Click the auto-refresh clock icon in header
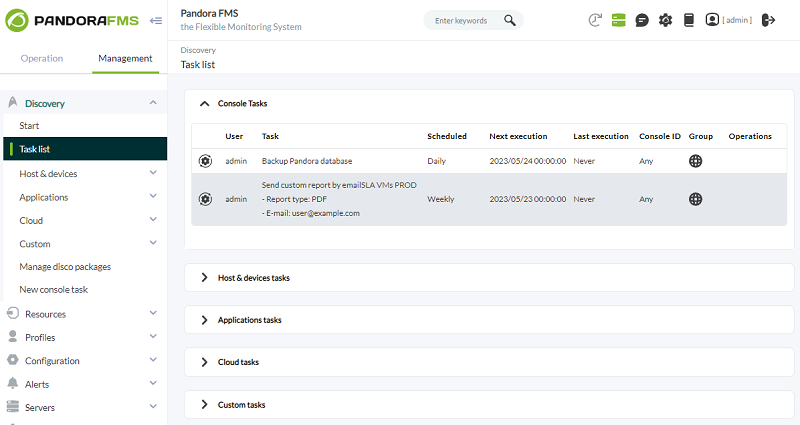This screenshot has width=800, height=425. (x=595, y=20)
